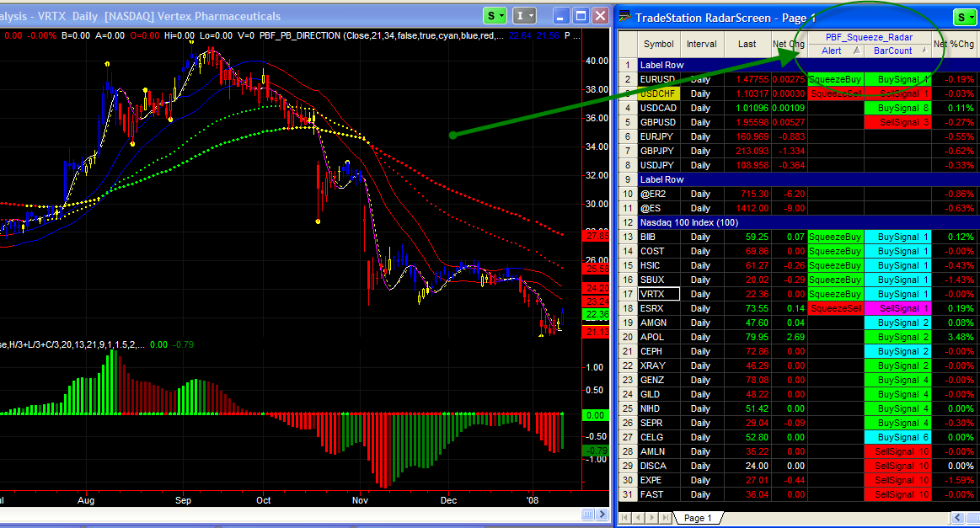Click the Symbol column header

[658, 44]
